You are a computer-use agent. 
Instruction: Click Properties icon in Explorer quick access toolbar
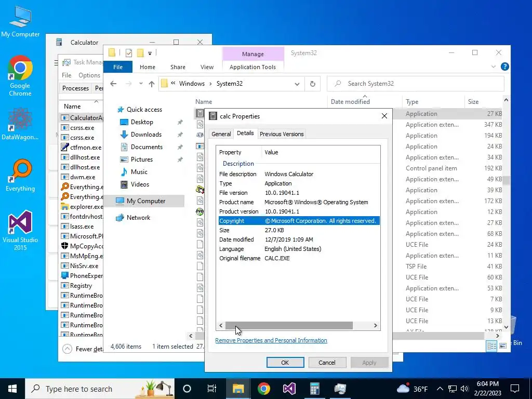pos(129,53)
